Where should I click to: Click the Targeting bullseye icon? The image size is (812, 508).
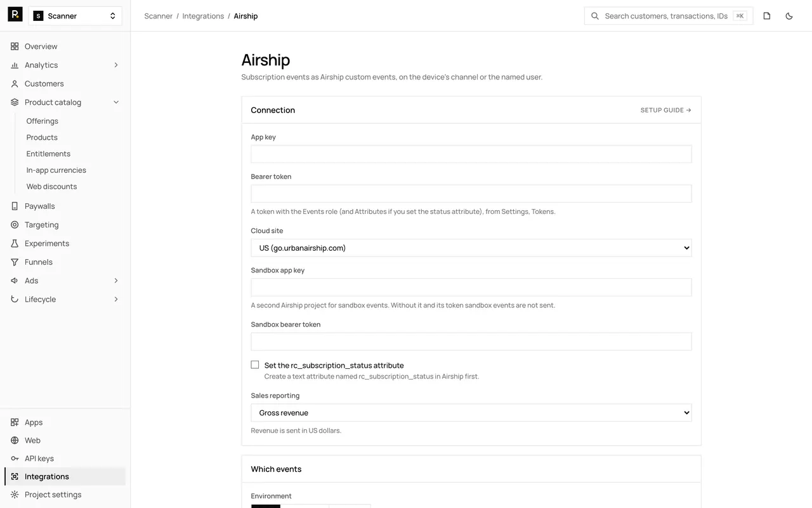[x=15, y=225]
